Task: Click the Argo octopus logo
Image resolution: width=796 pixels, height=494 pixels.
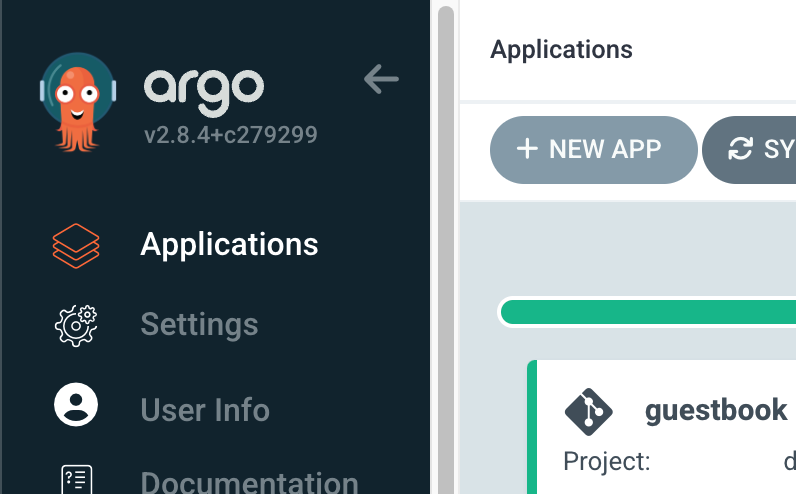Action: [78, 102]
